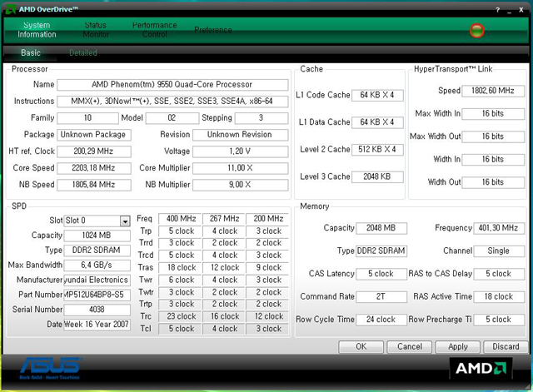Open the System Information tab
Viewport: 533px width, 392px height.
(37, 30)
